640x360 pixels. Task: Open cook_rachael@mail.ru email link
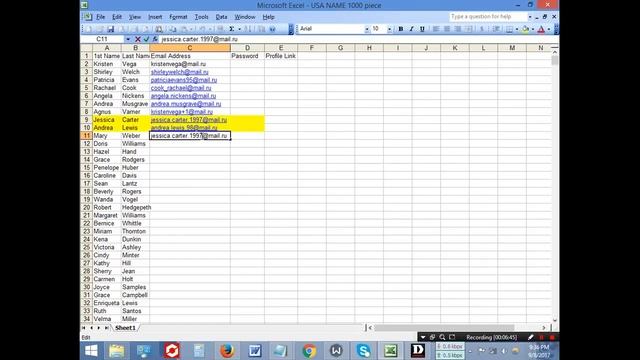[181, 88]
